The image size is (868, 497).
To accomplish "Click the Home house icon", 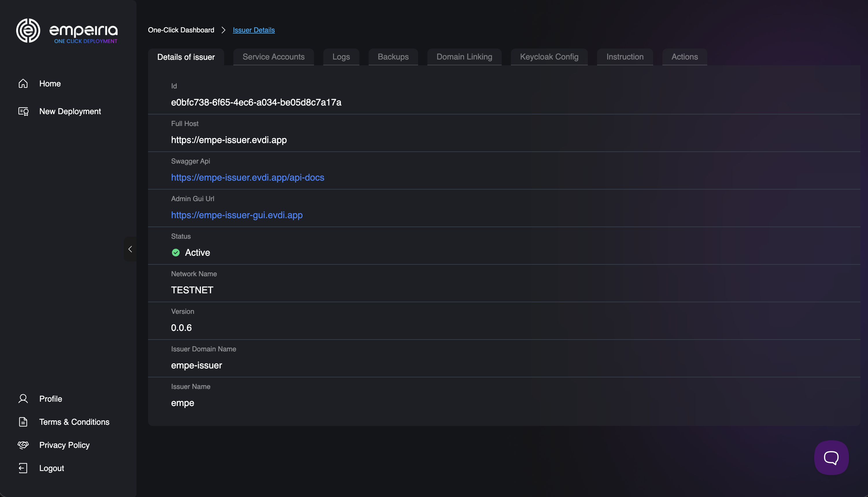I will click(23, 84).
